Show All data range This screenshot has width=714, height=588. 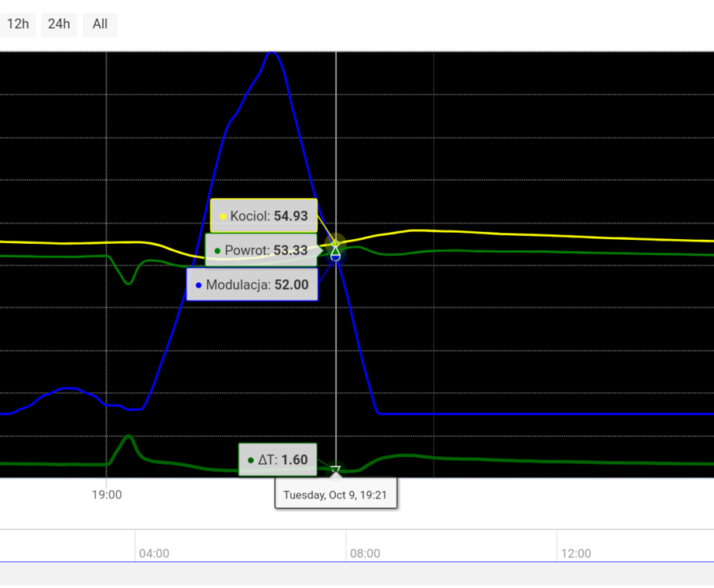coord(100,24)
